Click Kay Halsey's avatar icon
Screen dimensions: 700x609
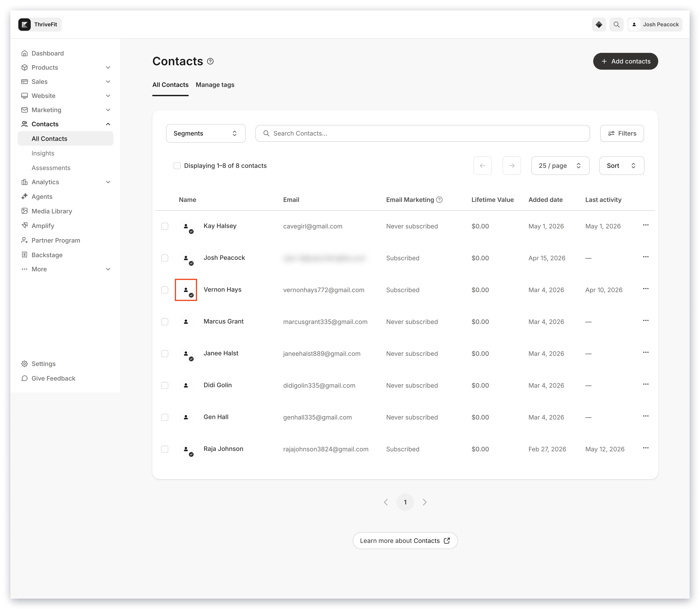pyautogui.click(x=186, y=226)
